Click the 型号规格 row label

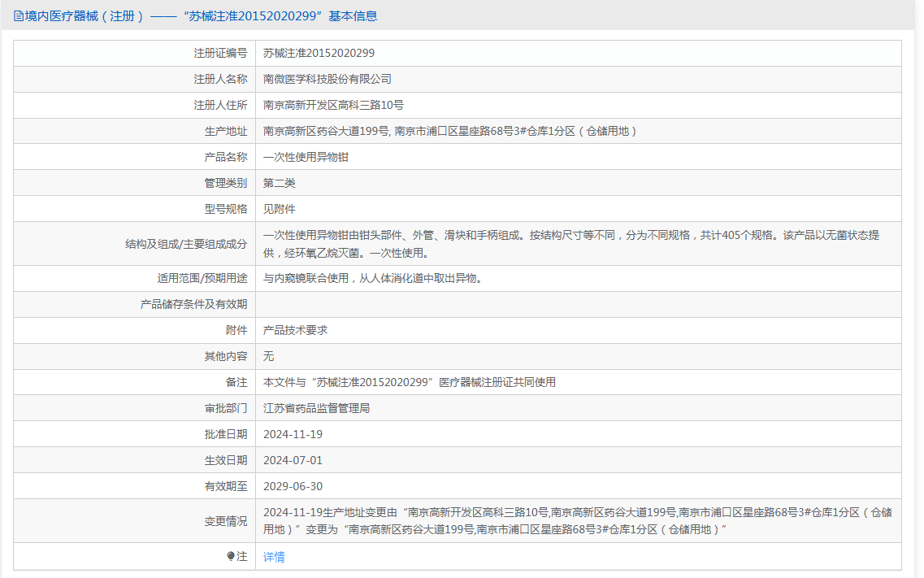coord(226,209)
